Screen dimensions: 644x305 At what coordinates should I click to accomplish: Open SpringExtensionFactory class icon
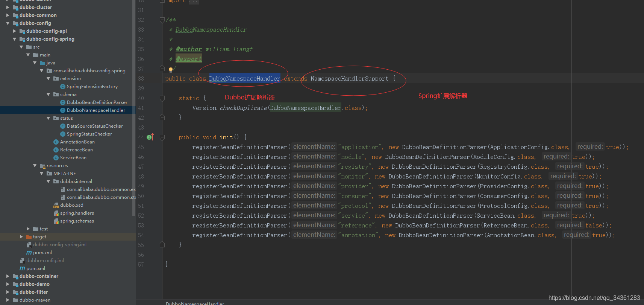(x=63, y=87)
